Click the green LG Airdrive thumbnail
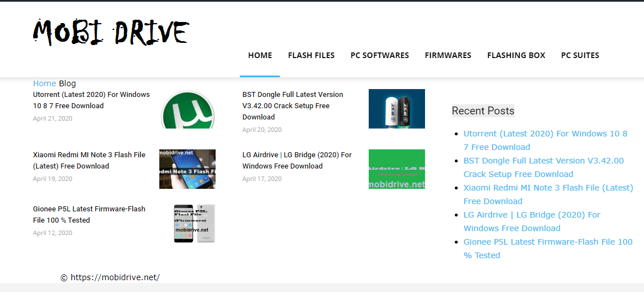Viewport: 644px width, 292px height. tap(397, 169)
